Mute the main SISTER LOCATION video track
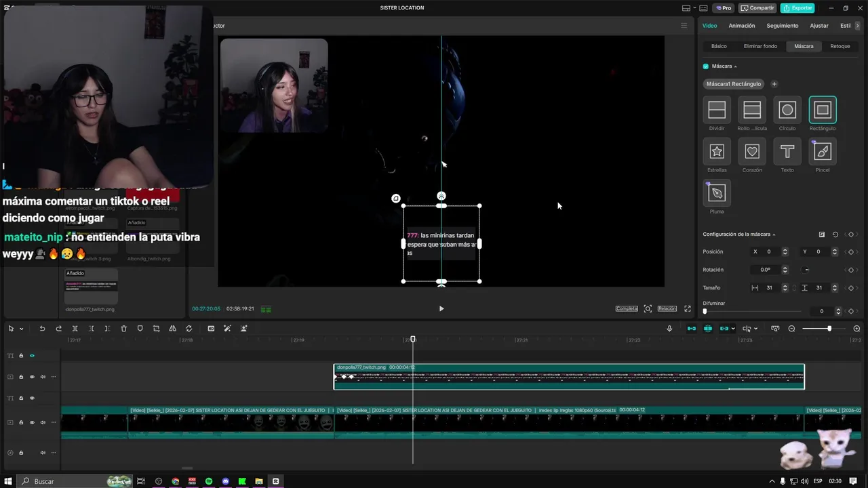Screen dimensions: 868x488 (x=42, y=422)
